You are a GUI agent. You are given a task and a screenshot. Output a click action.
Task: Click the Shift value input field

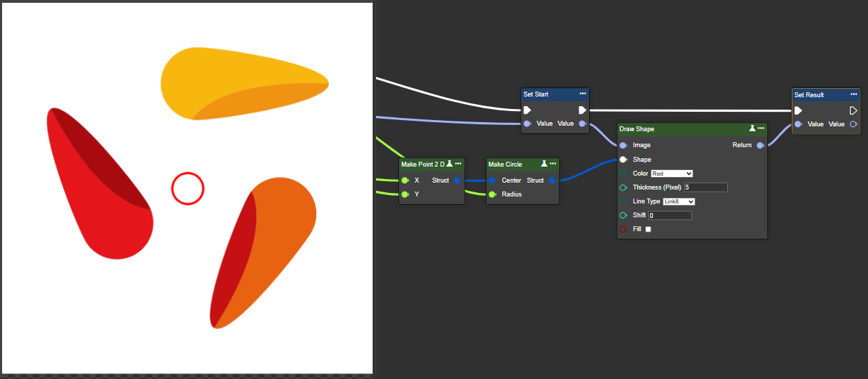[670, 216]
